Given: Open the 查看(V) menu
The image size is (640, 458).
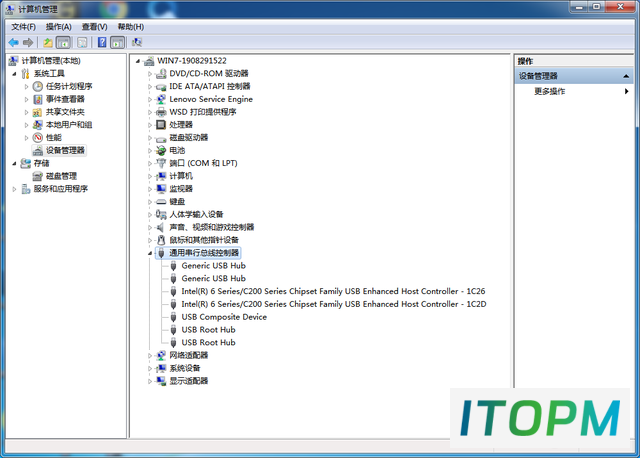Looking at the screenshot, I should pos(94,27).
